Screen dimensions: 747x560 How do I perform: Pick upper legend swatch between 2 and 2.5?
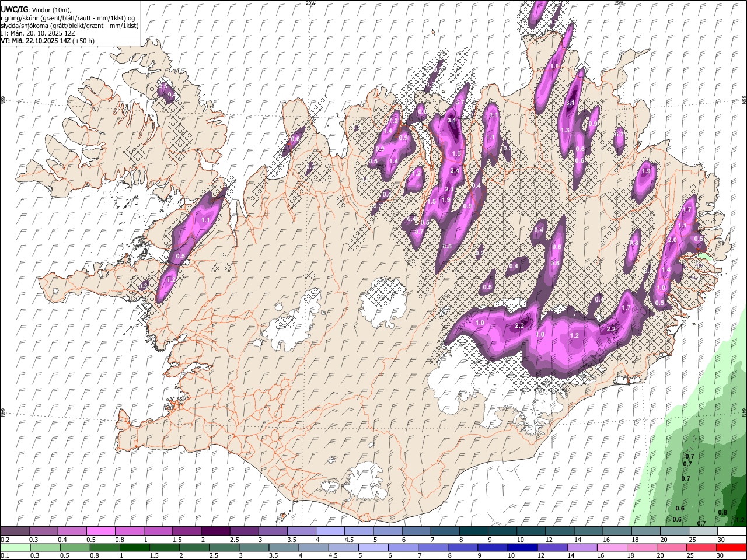tap(215, 531)
